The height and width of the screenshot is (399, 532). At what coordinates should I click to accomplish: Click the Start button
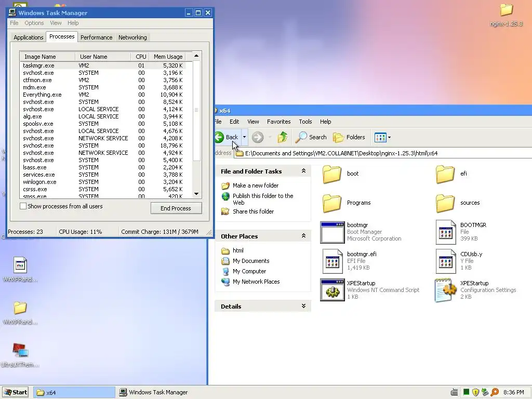[x=16, y=392]
